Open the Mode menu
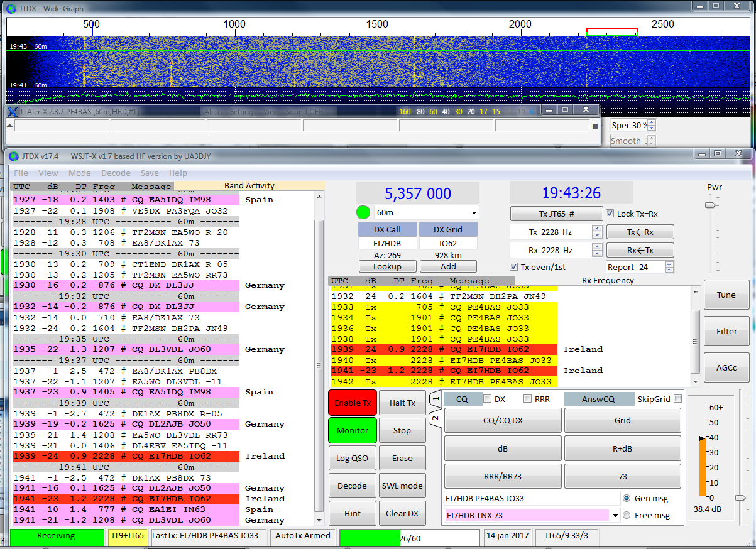 80,173
